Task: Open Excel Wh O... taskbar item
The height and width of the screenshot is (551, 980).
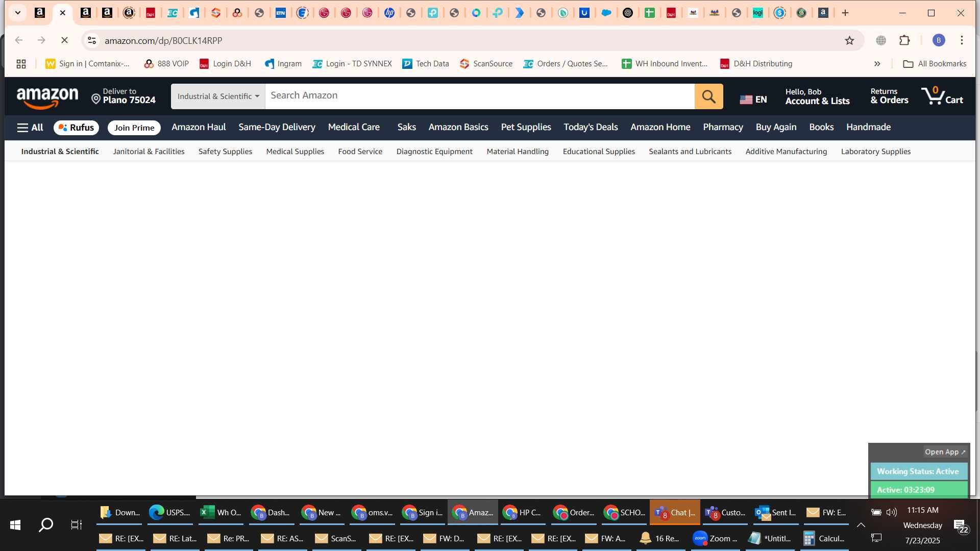Action: 221,512
